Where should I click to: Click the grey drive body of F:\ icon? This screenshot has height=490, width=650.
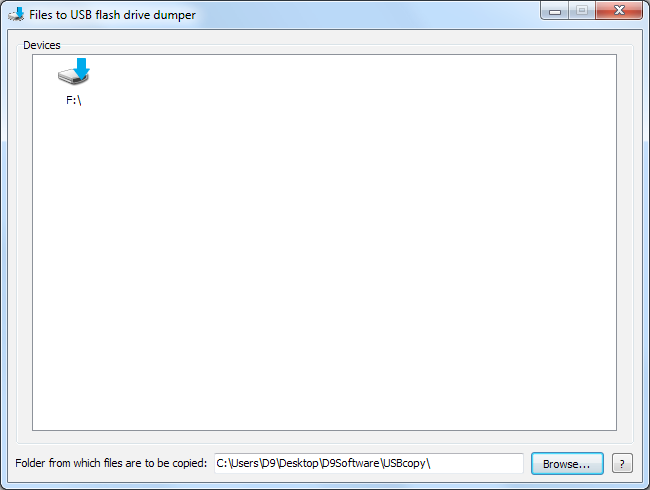[x=70, y=77]
